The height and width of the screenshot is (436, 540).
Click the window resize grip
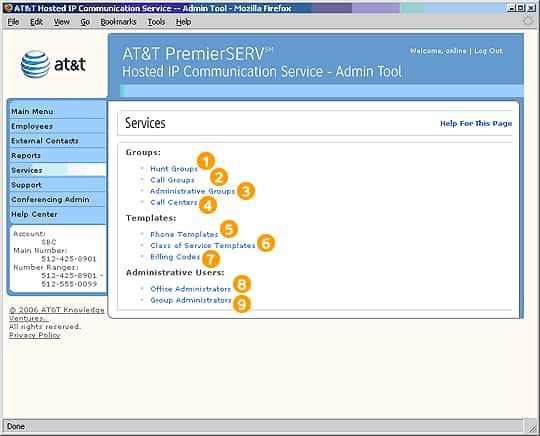531,427
